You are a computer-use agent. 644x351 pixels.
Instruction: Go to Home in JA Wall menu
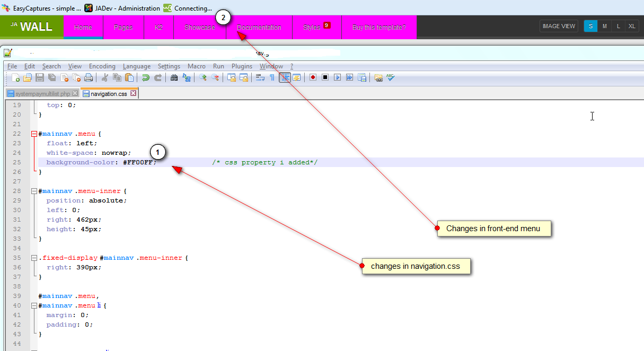83,27
